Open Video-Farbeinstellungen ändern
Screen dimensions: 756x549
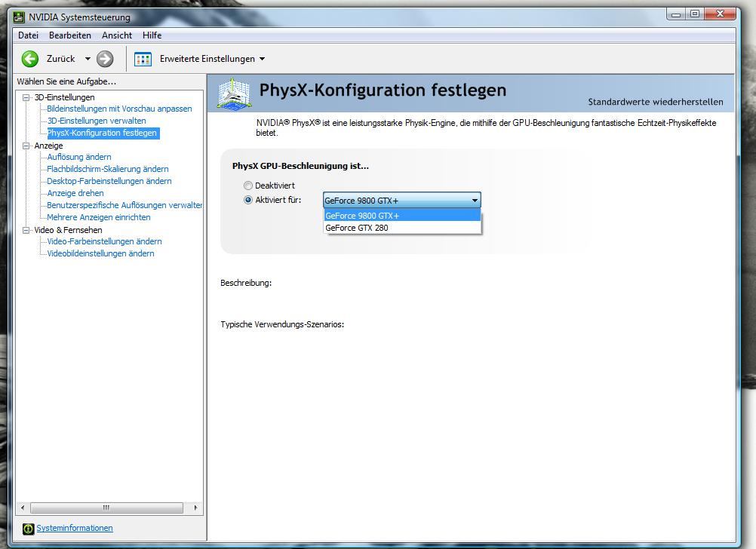coord(104,241)
